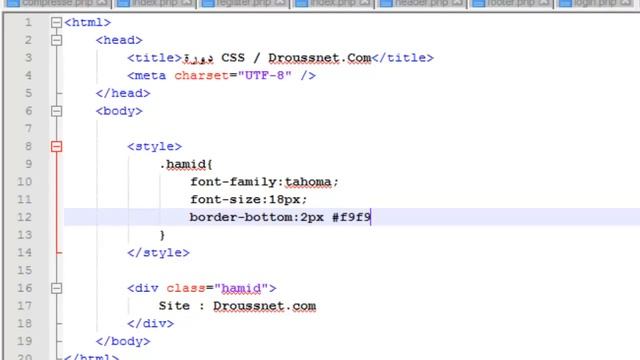640x360 pixels.
Task: Collapse the red <style> fold marker on line 8
Action: (x=56, y=147)
